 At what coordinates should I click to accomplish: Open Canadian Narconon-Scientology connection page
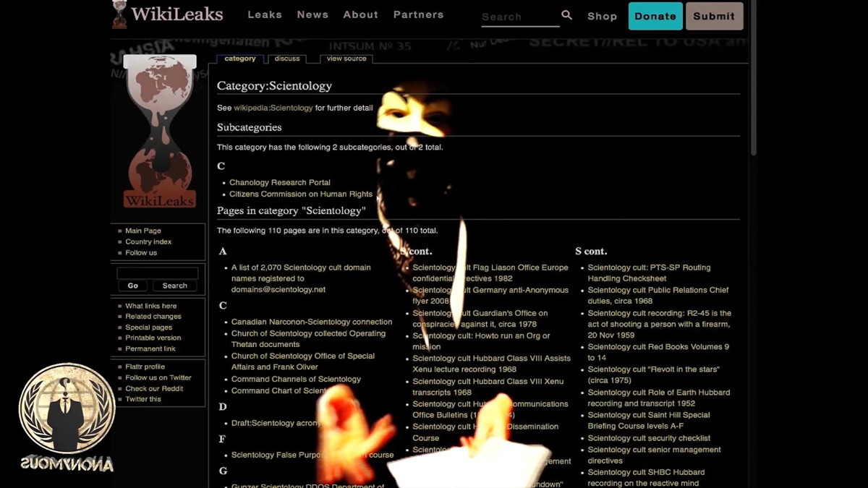pyautogui.click(x=312, y=322)
